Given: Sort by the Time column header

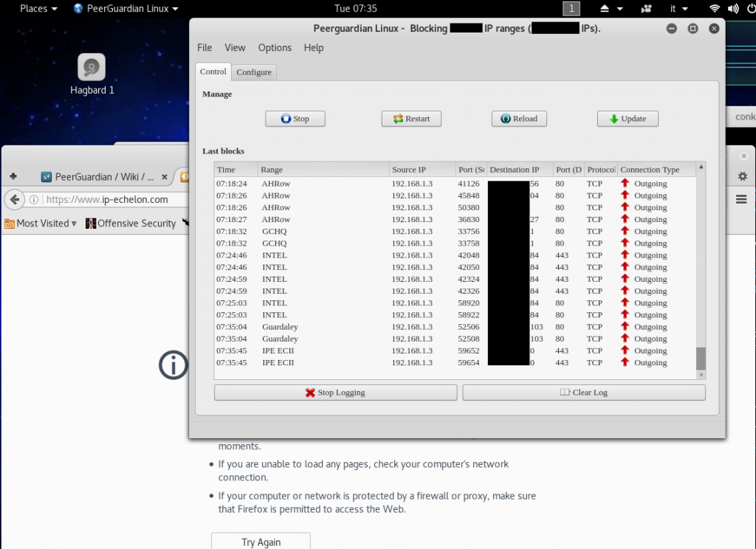Looking at the screenshot, I should tap(236, 170).
